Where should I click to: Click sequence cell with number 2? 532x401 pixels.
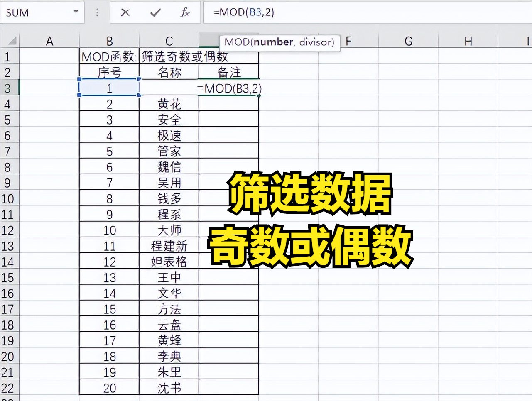pyautogui.click(x=109, y=104)
